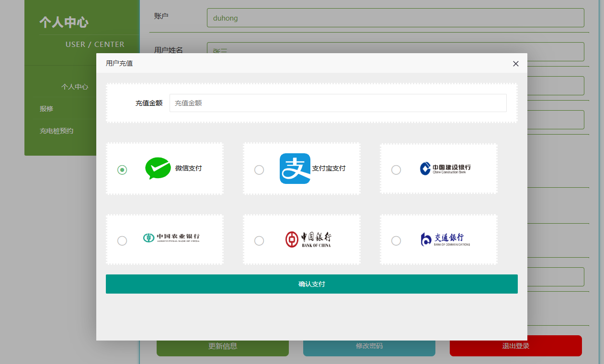Viewport: 604px width, 364px height.
Task: Click the 充值金额 input field
Action: (338, 103)
